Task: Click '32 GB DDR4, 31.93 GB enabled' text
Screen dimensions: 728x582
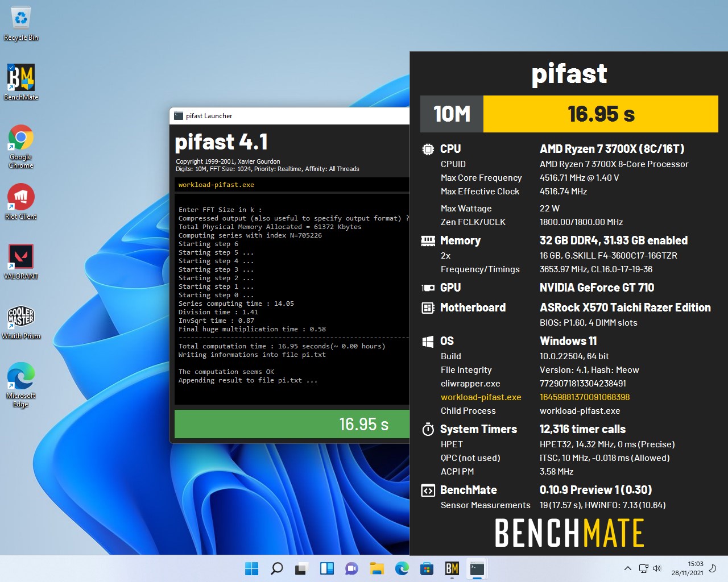Action: point(614,240)
